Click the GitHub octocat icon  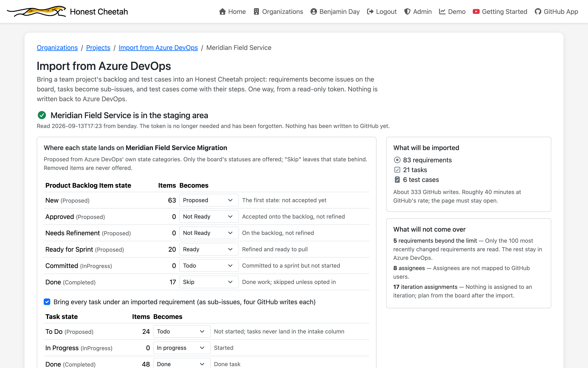point(538,12)
